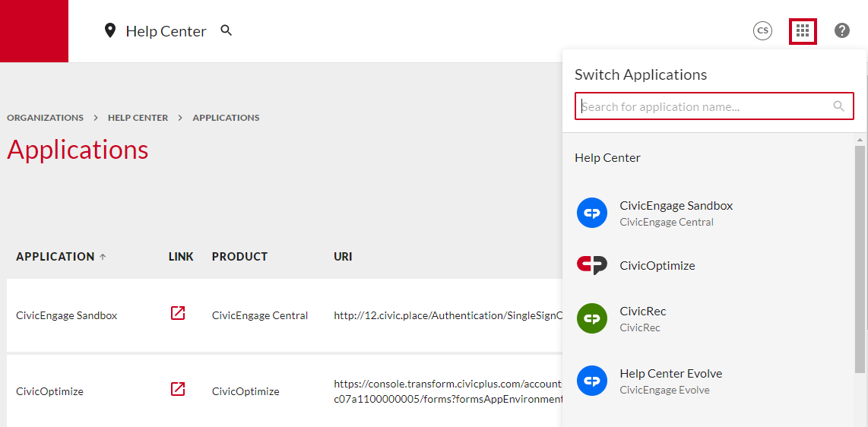Click the console.transform.civicplus.com URI text
The height and width of the screenshot is (427, 868).
pos(448,391)
